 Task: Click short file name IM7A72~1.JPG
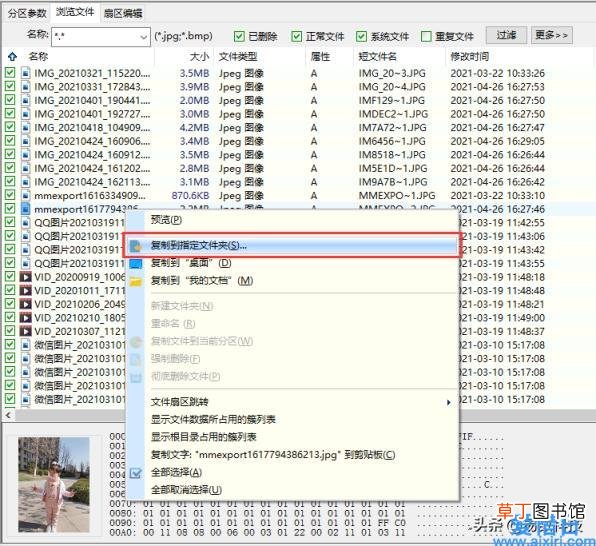(x=393, y=128)
